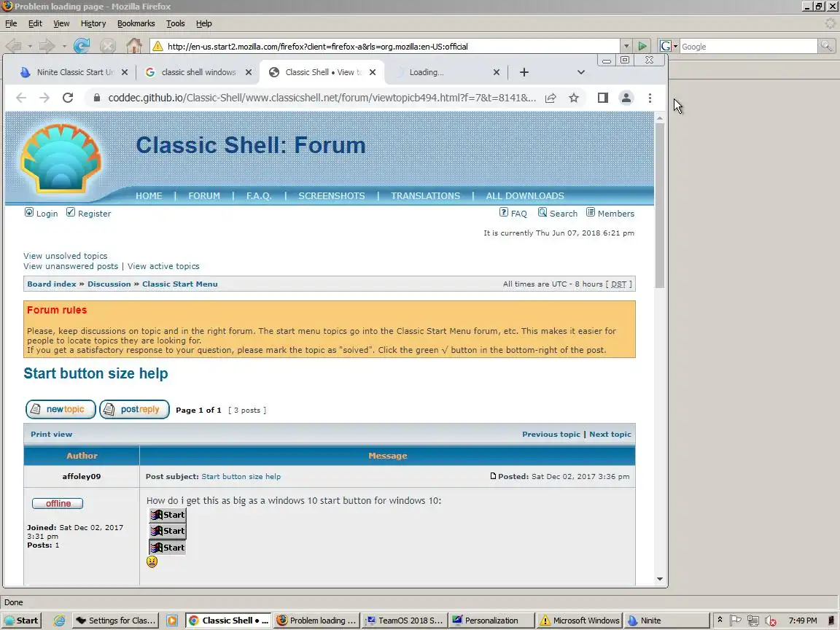This screenshot has width=840, height=630.
Task: Click Firefox forward arrow button
Action: 47,46
